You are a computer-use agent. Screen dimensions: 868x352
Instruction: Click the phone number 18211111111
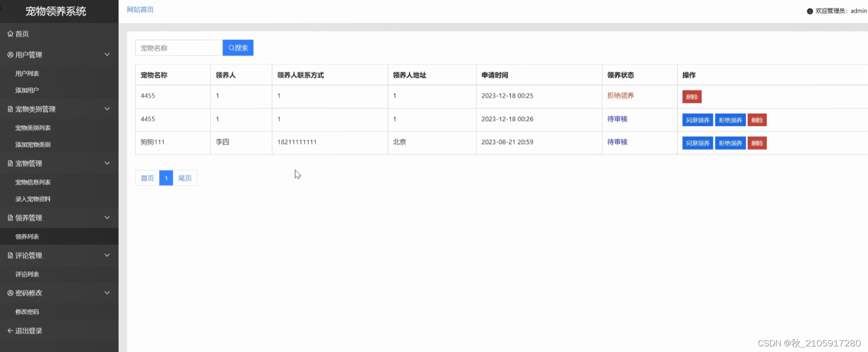coord(297,142)
